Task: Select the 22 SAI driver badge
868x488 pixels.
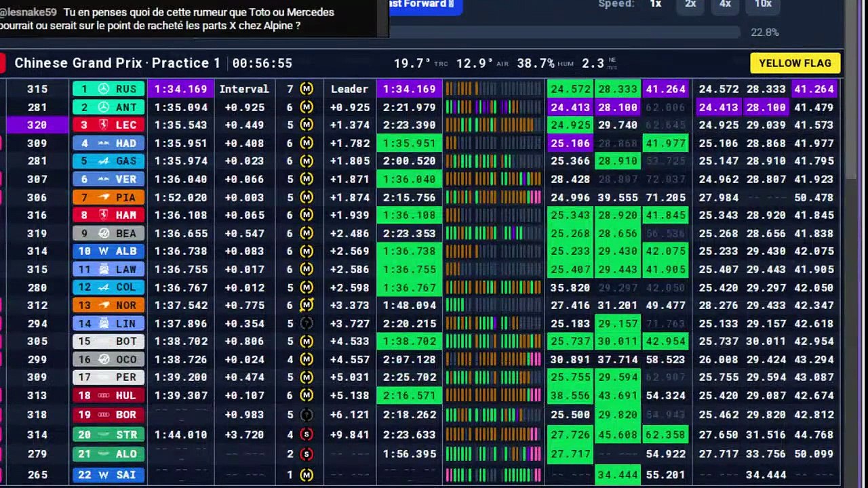Action: coord(108,474)
